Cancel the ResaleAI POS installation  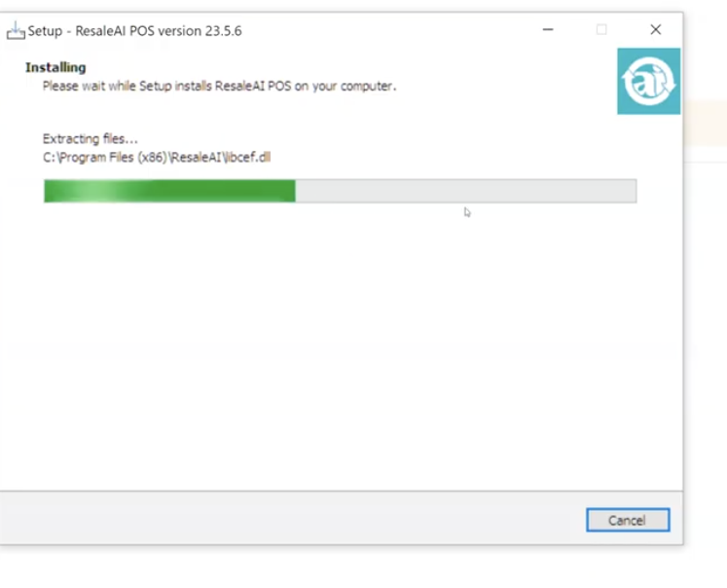628,520
